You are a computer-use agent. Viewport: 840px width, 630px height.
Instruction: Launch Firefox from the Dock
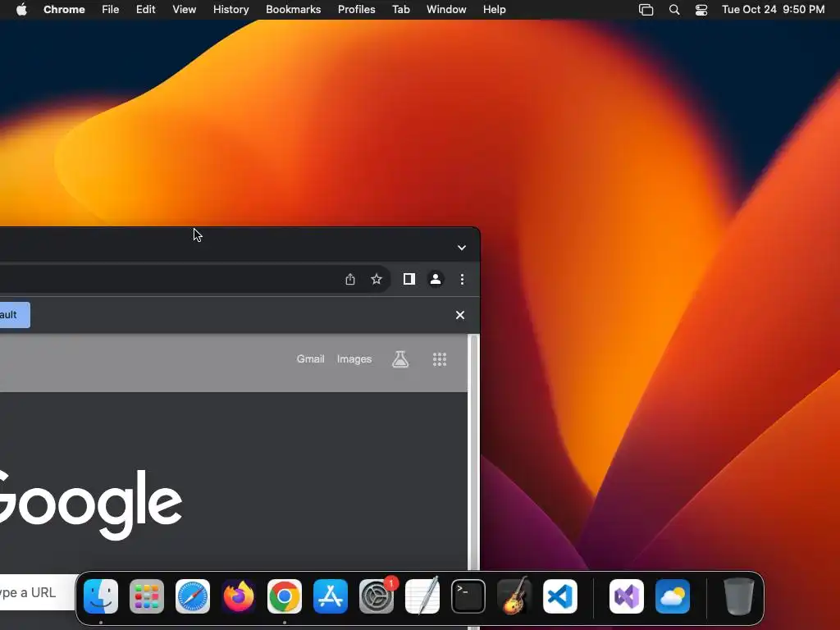[x=239, y=596]
